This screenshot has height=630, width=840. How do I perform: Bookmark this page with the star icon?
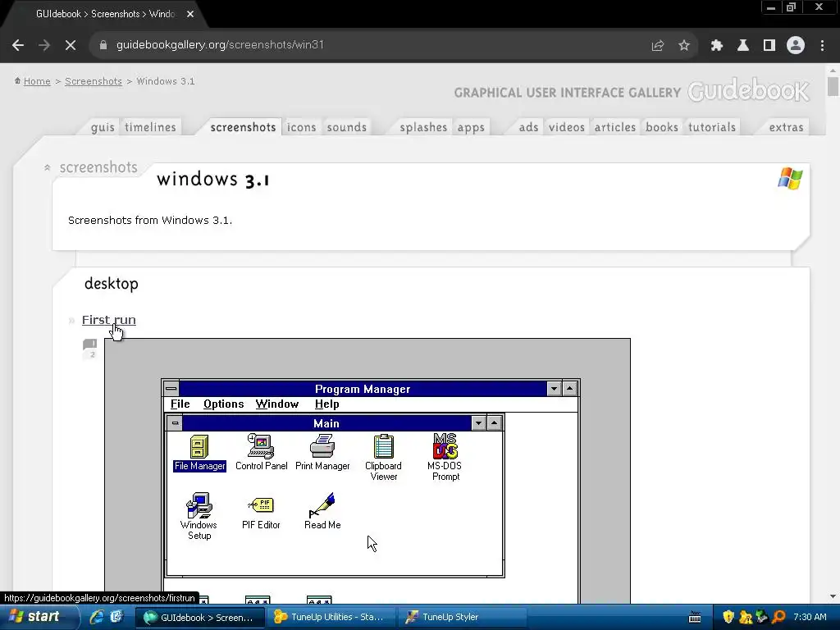(x=684, y=46)
